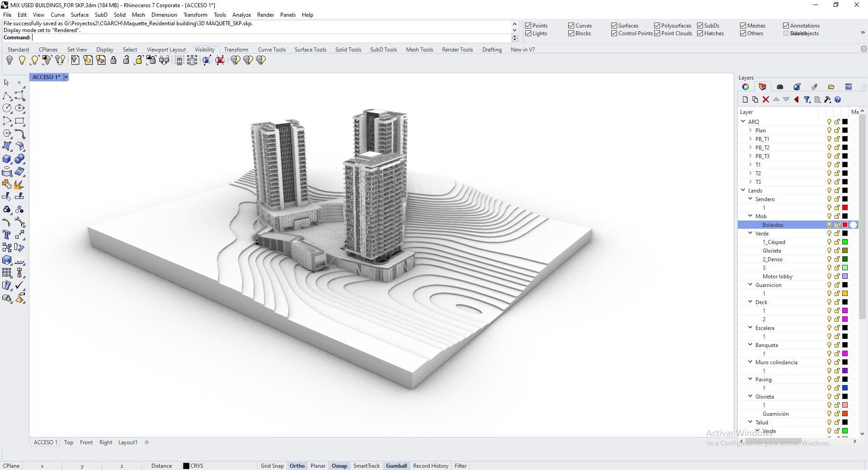
Task: Expand the PB_T1 layer tree
Action: coord(750,139)
